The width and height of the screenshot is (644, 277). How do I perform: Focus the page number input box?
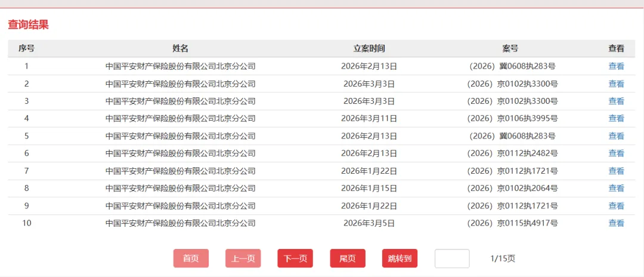(452, 258)
